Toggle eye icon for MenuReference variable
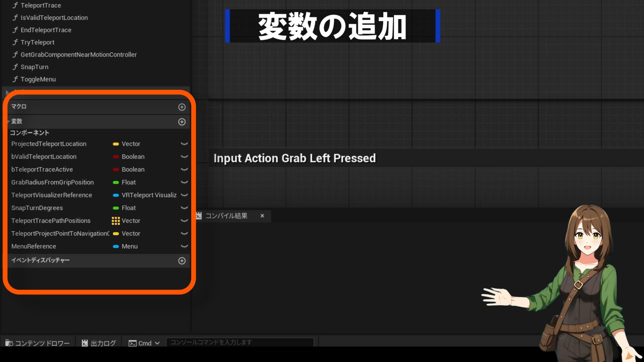Viewport: 644px width, 362px height. (184, 246)
